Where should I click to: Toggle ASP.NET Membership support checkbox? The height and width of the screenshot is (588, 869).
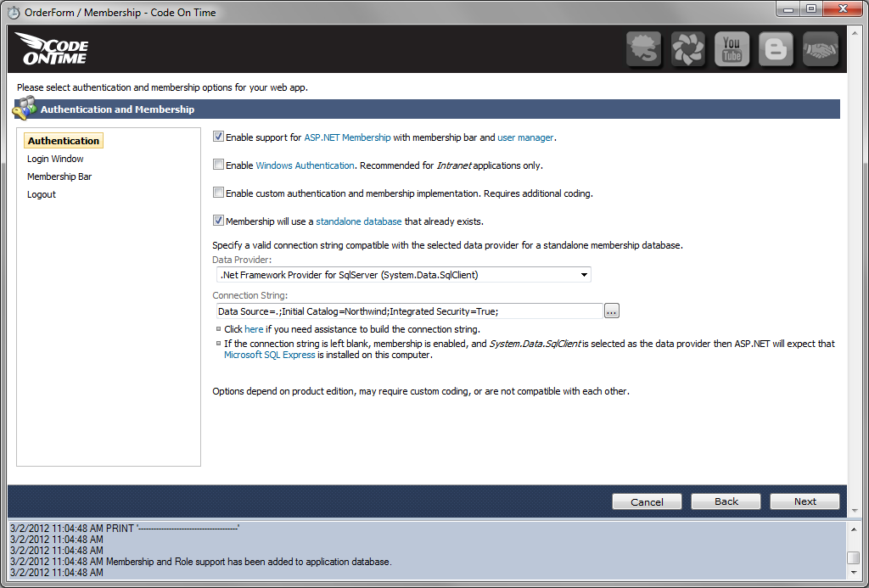click(218, 137)
